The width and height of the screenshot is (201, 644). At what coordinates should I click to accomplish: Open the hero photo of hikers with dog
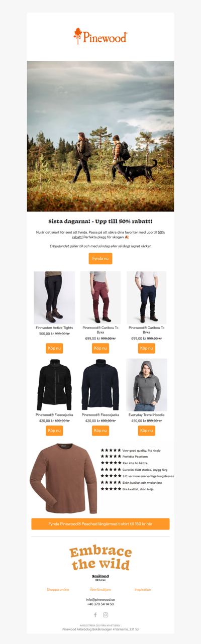point(100,136)
